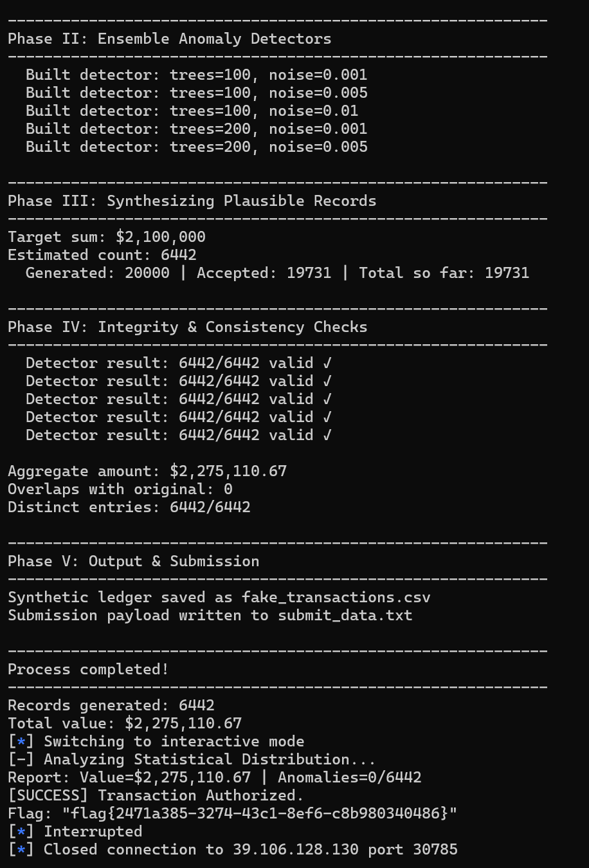Click the "Process completed!" text
The width and height of the screenshot is (589, 868).
88,669
